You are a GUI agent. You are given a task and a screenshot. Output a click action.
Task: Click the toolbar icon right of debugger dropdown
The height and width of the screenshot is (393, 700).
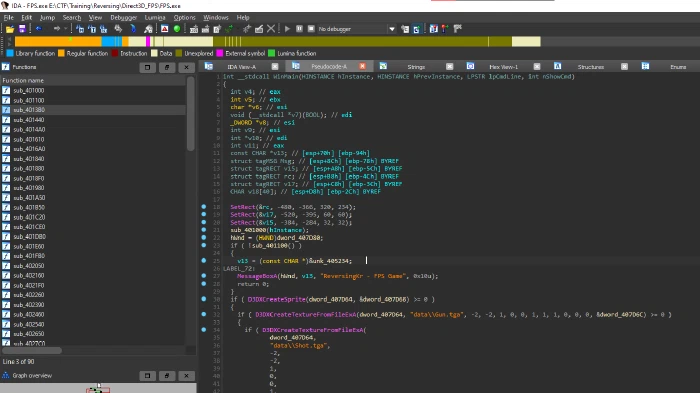coord(405,29)
